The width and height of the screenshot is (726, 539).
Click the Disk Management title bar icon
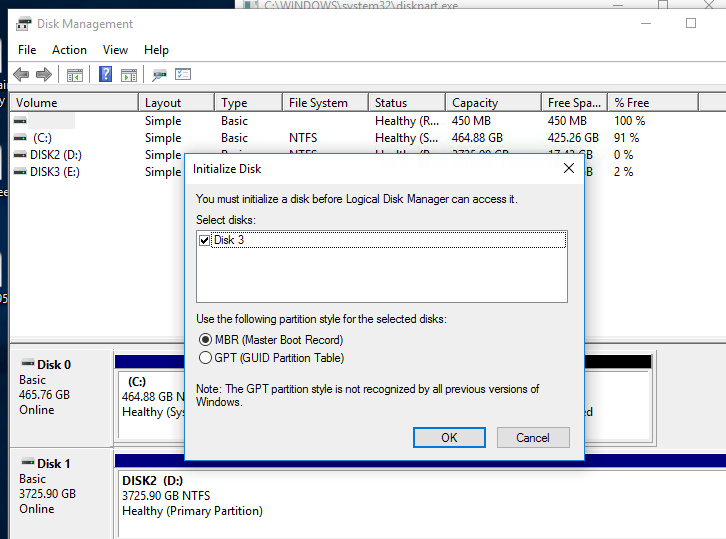23,24
